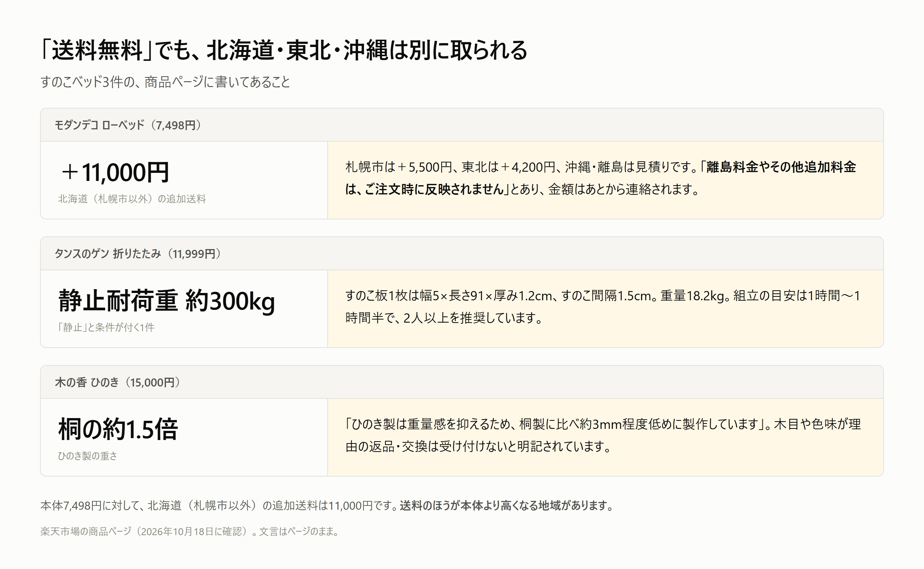Click the large text 桐の約1.5倍
The height and width of the screenshot is (569, 924).
118,429
